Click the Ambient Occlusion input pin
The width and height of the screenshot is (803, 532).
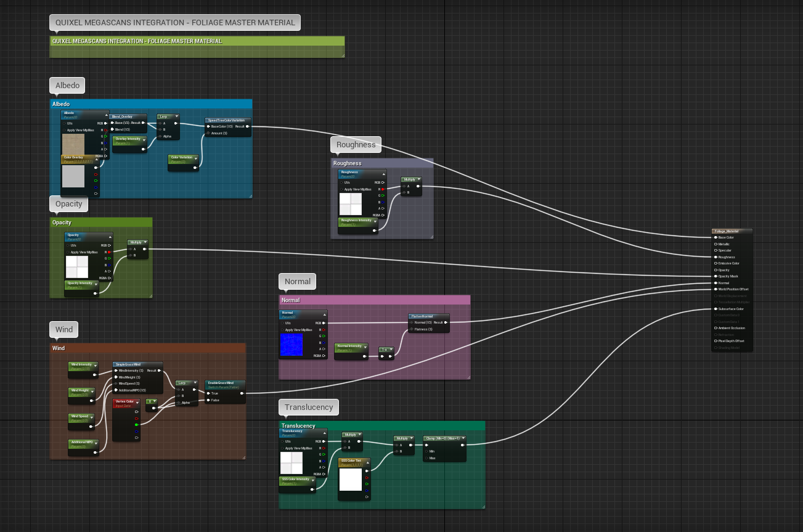pos(715,328)
